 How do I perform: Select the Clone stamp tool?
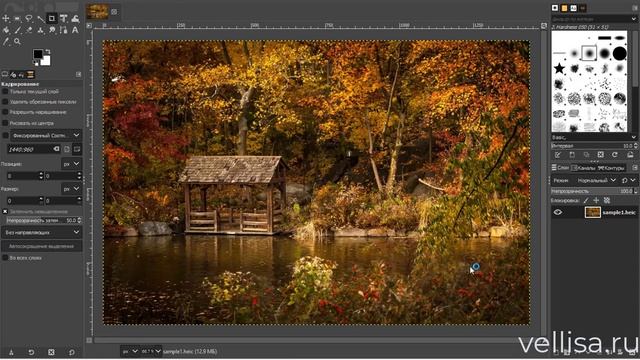click(40, 30)
